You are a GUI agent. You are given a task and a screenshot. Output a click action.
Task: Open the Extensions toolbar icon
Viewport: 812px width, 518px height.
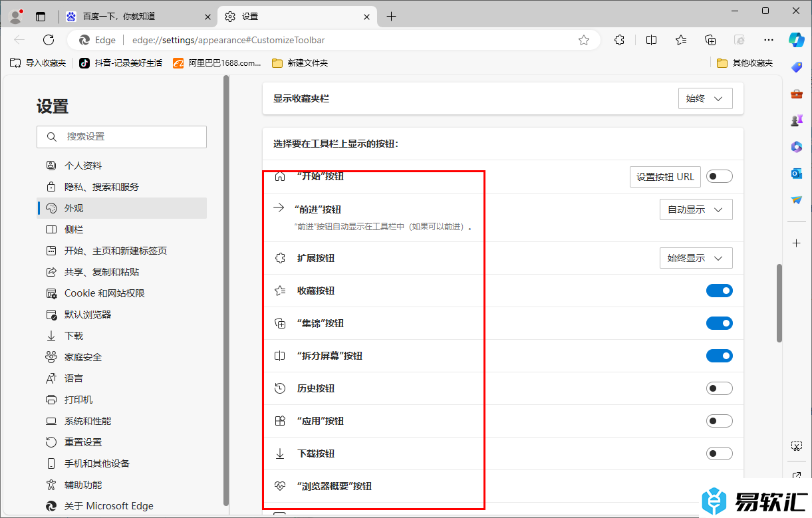(x=619, y=40)
